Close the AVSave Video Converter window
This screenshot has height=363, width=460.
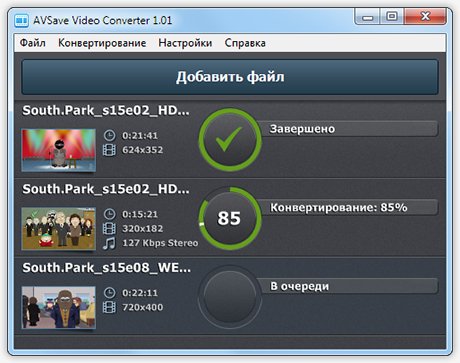425,17
